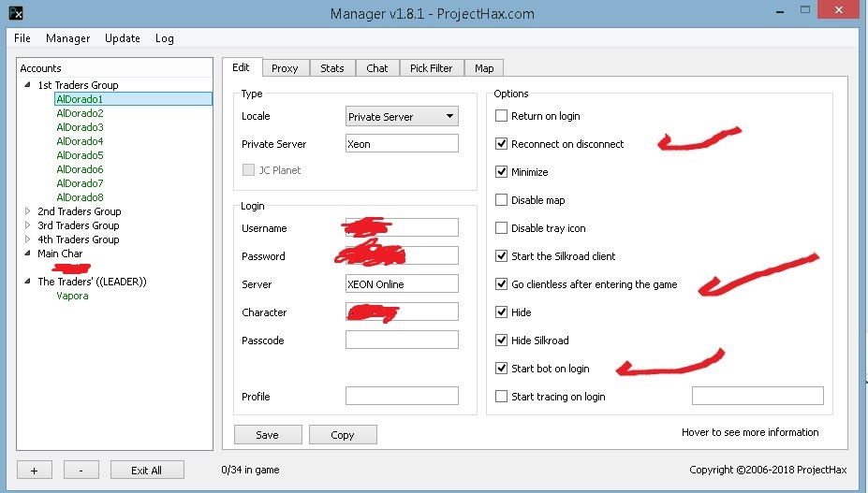Select the AlDorado5 account

click(x=80, y=155)
